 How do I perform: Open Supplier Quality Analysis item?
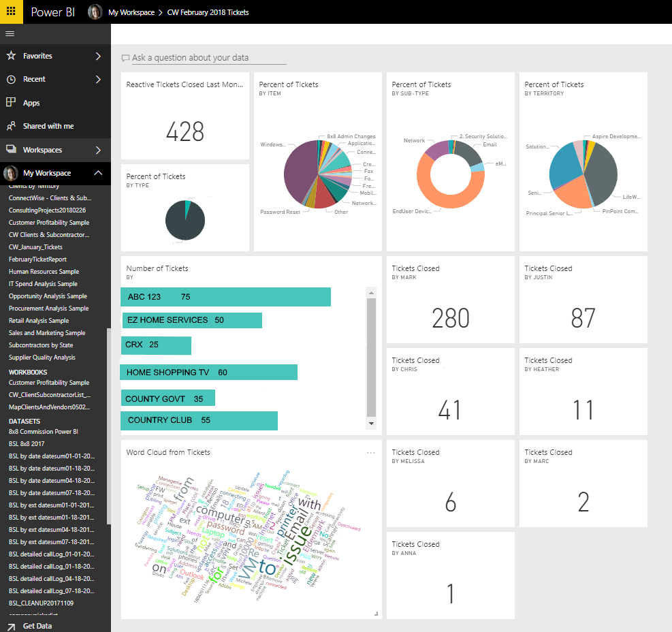click(42, 358)
